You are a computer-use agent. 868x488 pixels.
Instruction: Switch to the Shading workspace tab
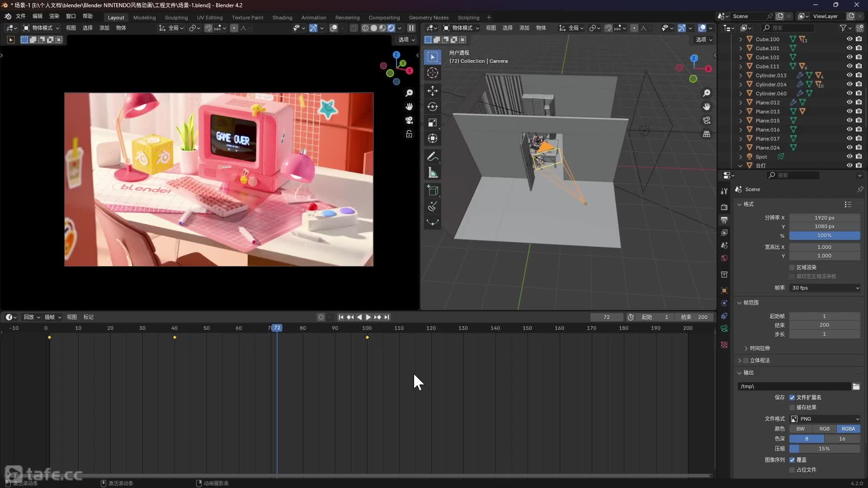[x=282, y=18]
